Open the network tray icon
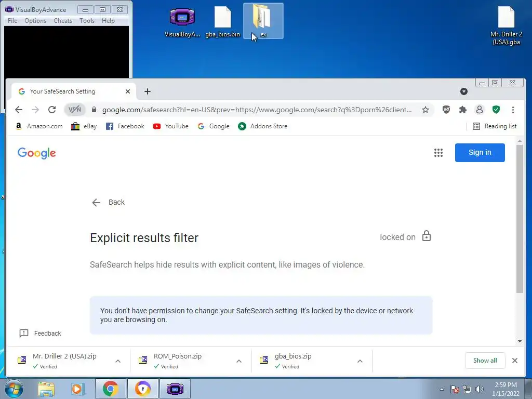The image size is (532, 399). click(467, 389)
